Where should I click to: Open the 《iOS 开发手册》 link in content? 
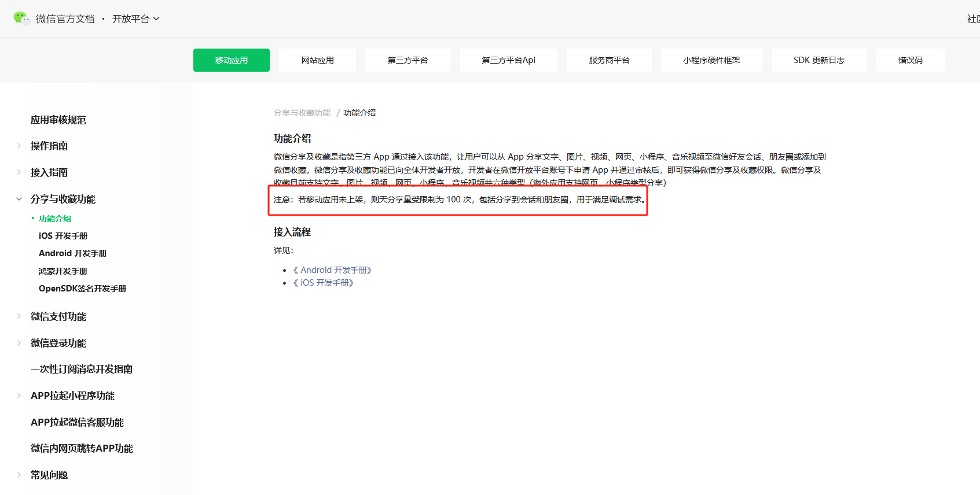(x=323, y=283)
